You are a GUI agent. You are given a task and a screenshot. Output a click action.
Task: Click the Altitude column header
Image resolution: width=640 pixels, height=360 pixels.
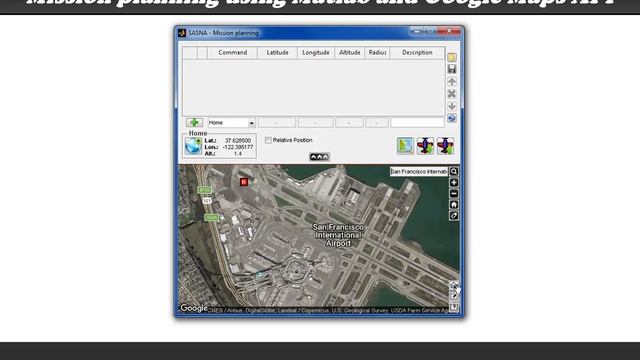point(350,53)
